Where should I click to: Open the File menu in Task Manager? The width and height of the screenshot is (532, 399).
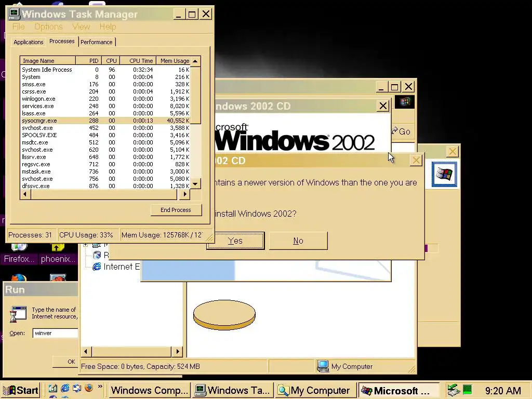pyautogui.click(x=18, y=26)
